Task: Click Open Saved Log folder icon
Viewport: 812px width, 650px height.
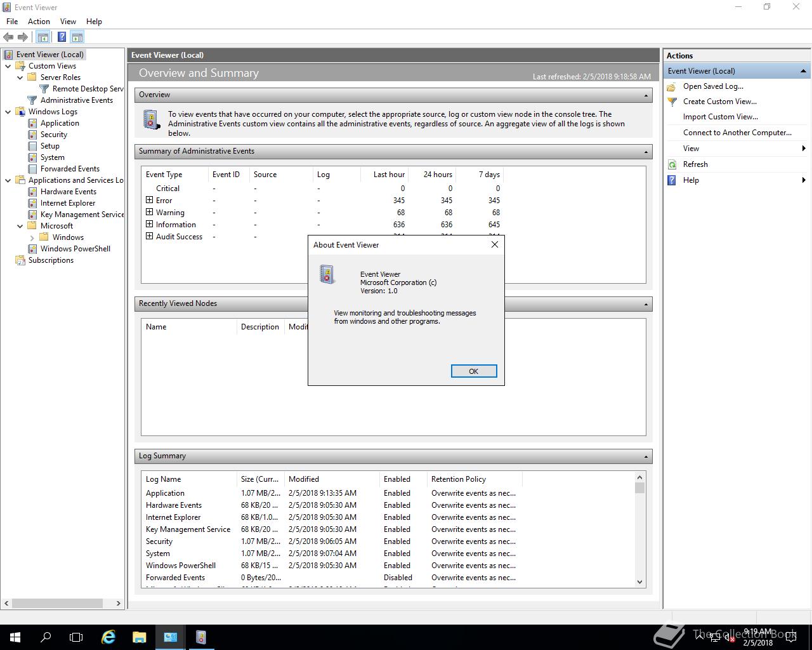Action: pos(672,86)
